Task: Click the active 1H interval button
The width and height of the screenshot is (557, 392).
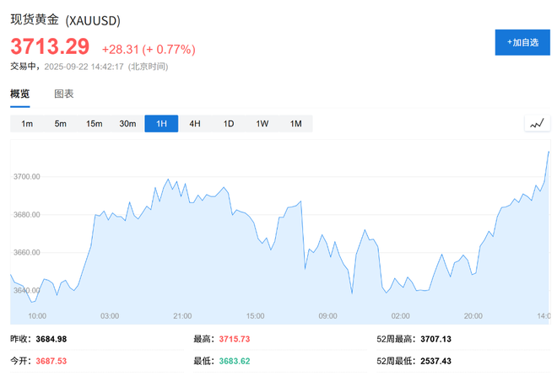Action: pos(161,124)
